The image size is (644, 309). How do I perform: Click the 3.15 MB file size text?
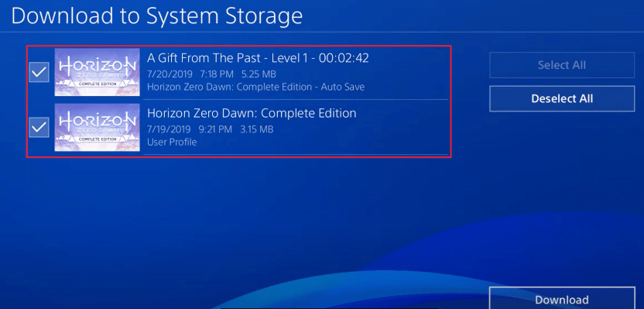pyautogui.click(x=257, y=129)
